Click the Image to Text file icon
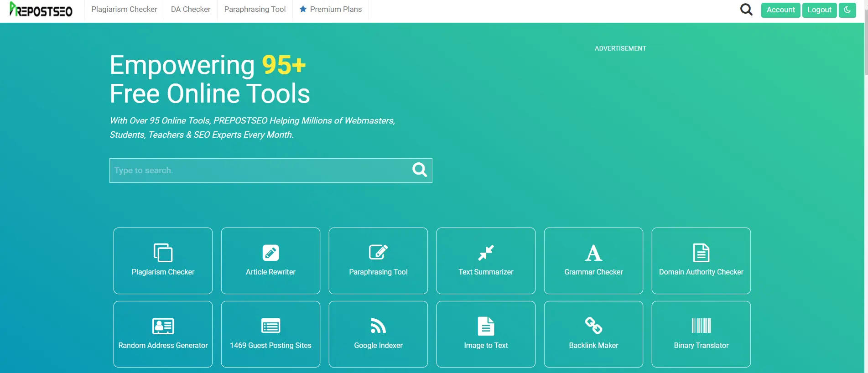Viewport: 868px width, 373px height. tap(486, 326)
